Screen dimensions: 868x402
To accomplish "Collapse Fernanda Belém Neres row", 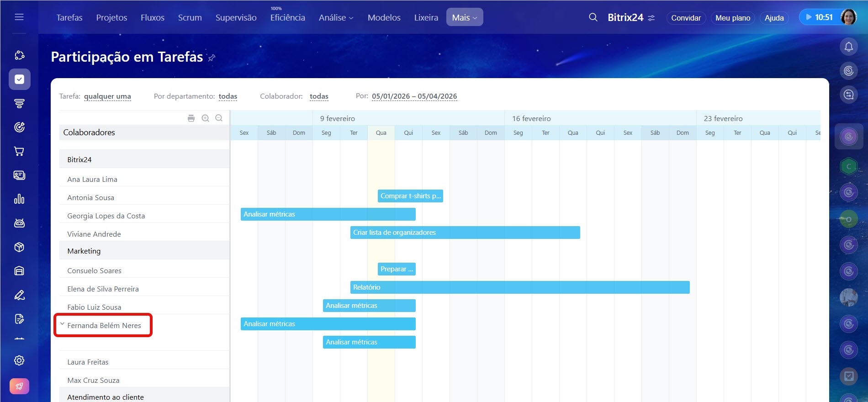I will tap(63, 324).
